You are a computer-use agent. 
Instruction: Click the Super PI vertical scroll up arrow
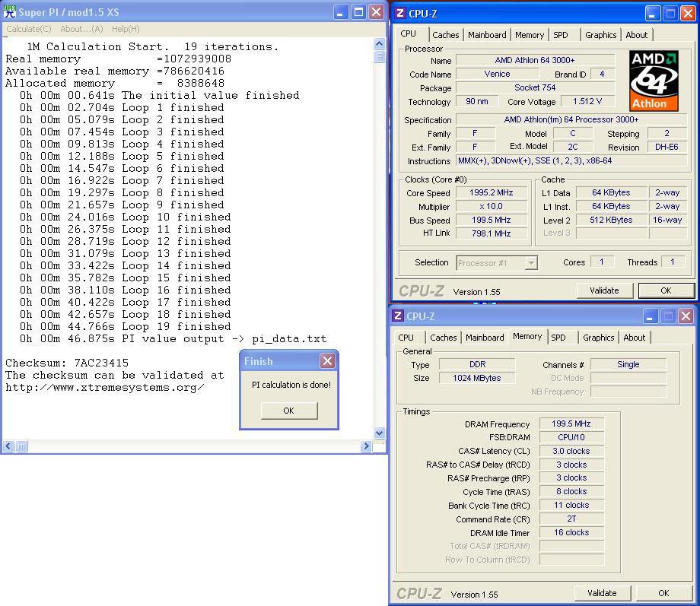[380, 44]
